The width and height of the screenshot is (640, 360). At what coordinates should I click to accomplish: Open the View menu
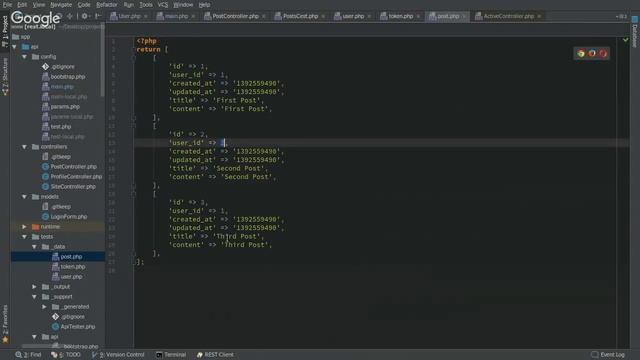[39, 5]
